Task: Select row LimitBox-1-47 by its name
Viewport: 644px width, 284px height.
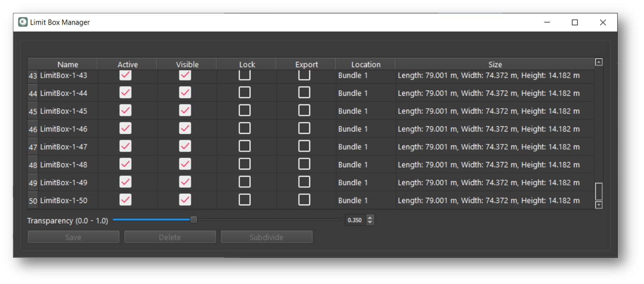Action: coord(64,147)
